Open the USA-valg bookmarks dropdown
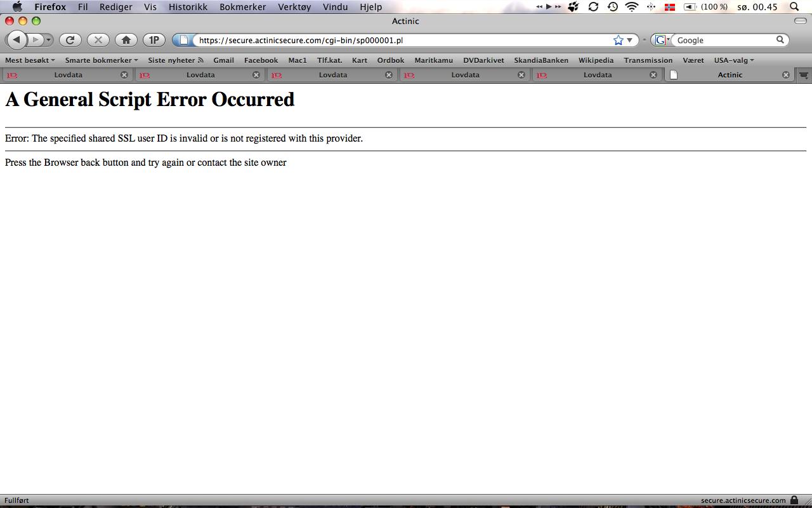812x508 pixels. (x=733, y=60)
